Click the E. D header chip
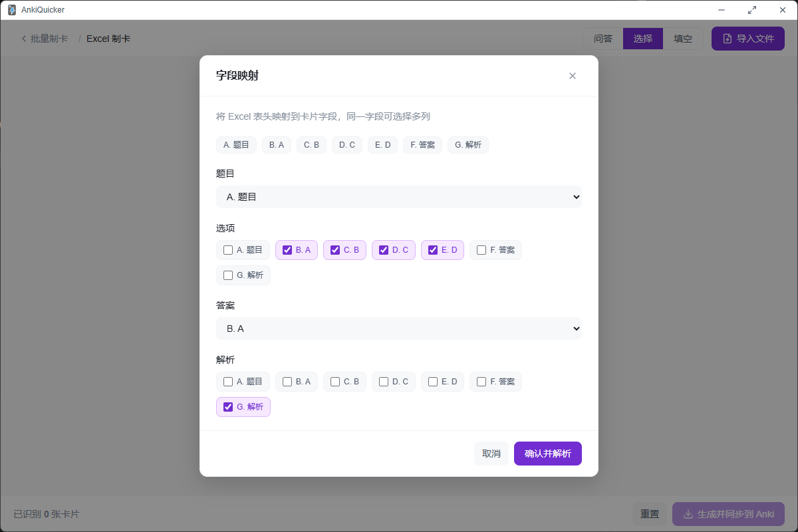The width and height of the screenshot is (798, 532). [x=383, y=145]
